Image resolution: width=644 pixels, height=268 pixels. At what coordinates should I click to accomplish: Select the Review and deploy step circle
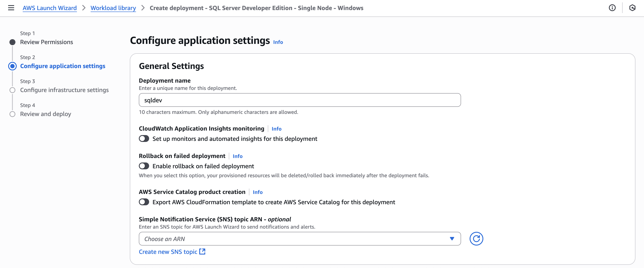click(12, 114)
